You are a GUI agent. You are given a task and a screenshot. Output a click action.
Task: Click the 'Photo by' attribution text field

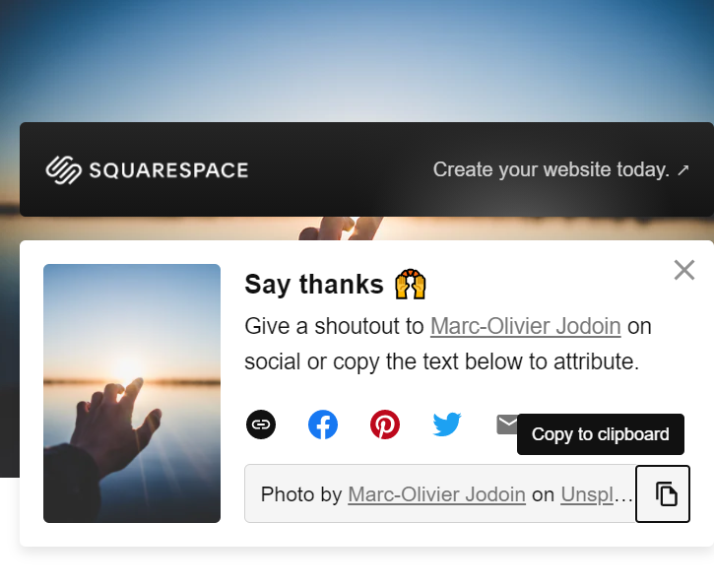(440, 493)
